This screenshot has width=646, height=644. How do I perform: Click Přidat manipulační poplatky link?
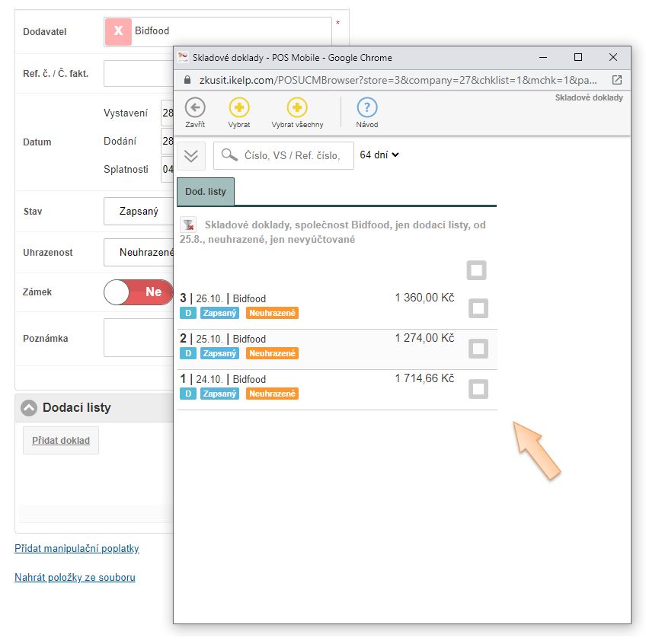click(77, 548)
